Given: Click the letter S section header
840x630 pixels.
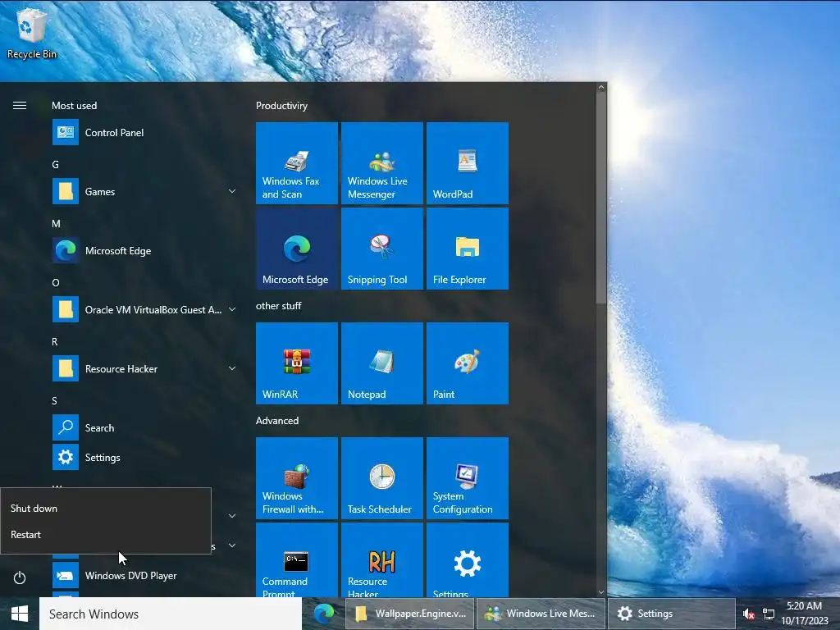Looking at the screenshot, I should click(x=54, y=400).
